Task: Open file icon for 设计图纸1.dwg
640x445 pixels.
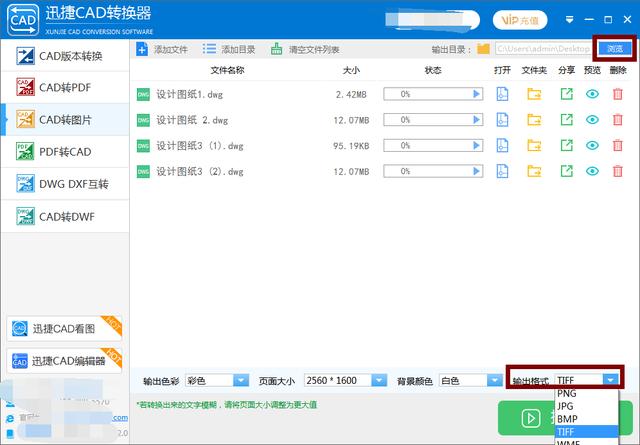Action: (x=502, y=94)
